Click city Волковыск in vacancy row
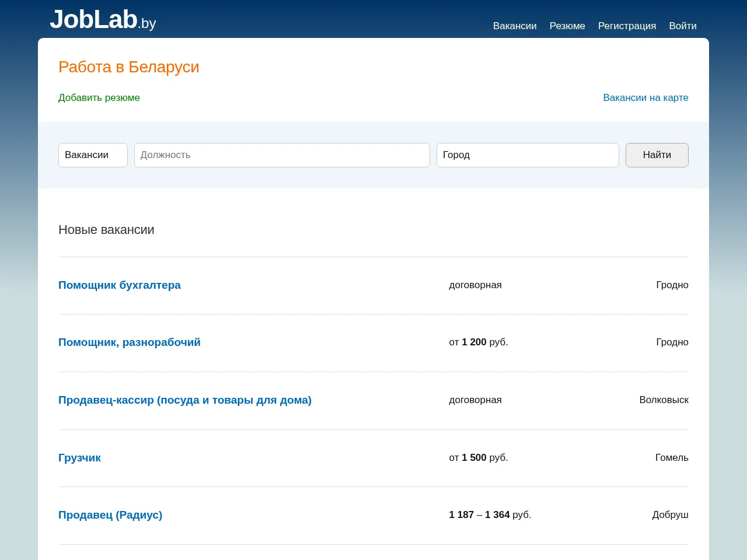 point(664,400)
